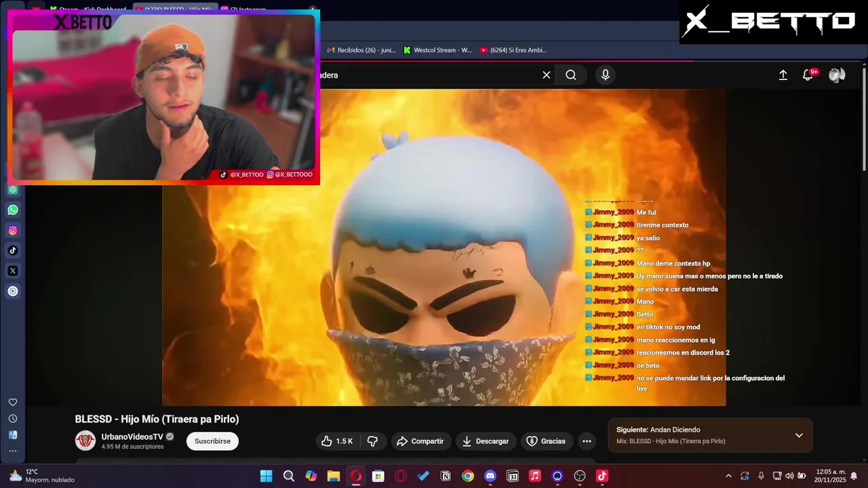Launch Copilot from the taskbar
Viewport: 868px width, 488px height.
[311, 476]
